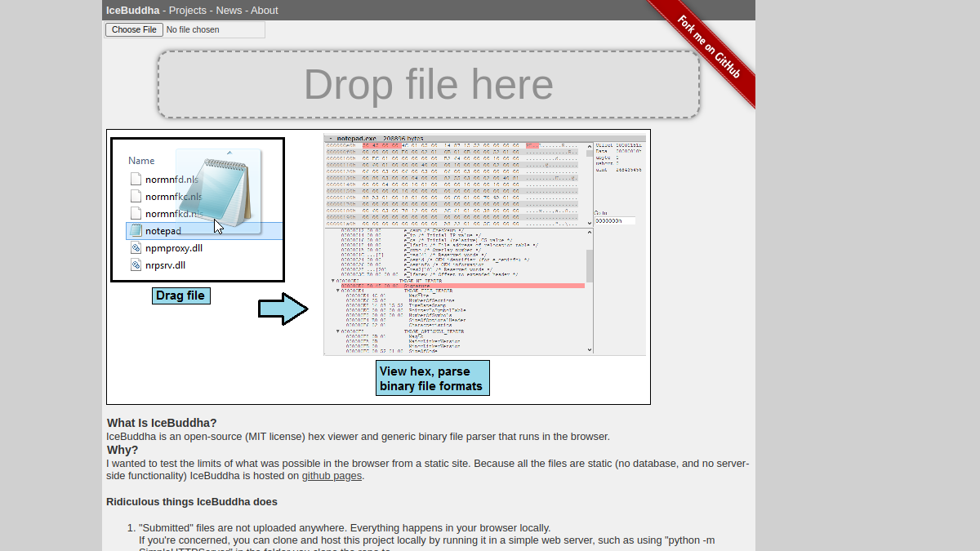Image resolution: width=980 pixels, height=551 pixels.
Task: Click the normnfd.nls file icon
Action: (136, 179)
